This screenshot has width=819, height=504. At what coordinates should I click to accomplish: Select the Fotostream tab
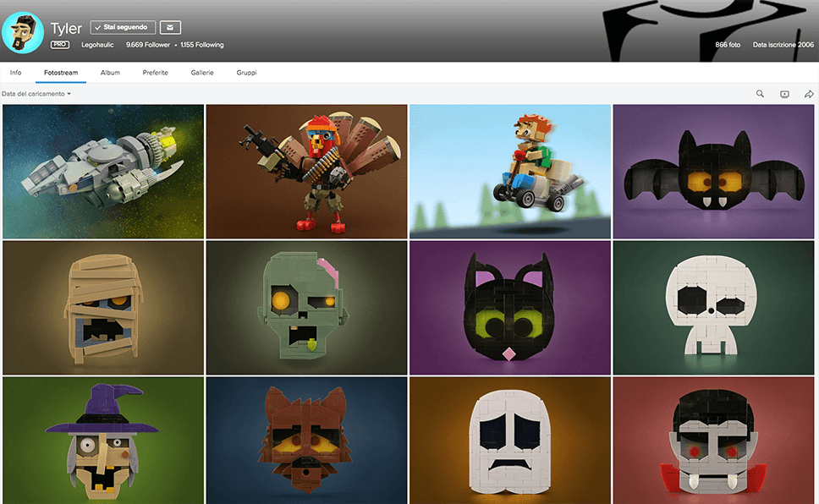click(61, 73)
